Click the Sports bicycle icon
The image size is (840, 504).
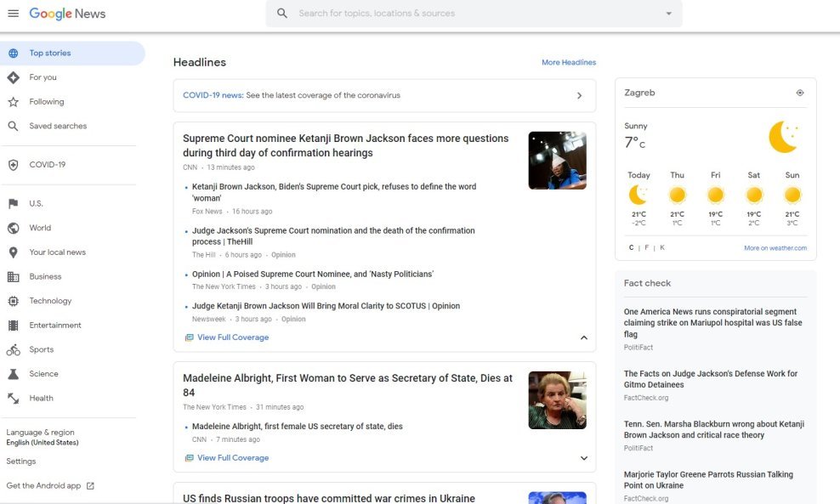[14, 350]
